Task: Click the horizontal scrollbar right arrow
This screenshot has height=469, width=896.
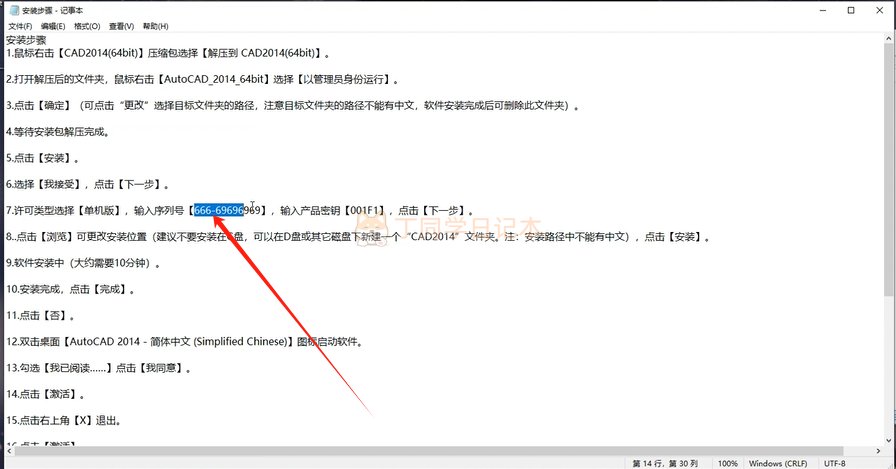Action: coord(879,451)
